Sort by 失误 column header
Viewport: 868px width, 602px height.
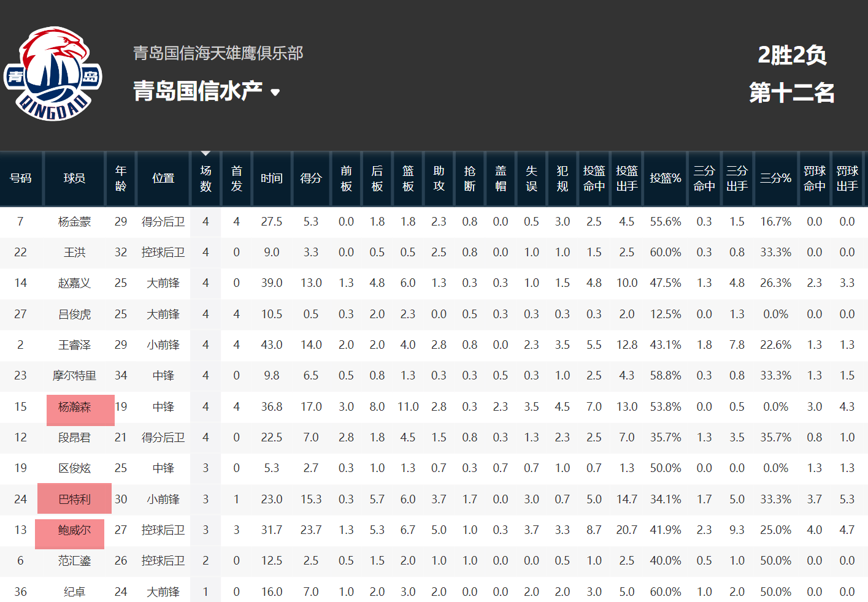pyautogui.click(x=531, y=178)
